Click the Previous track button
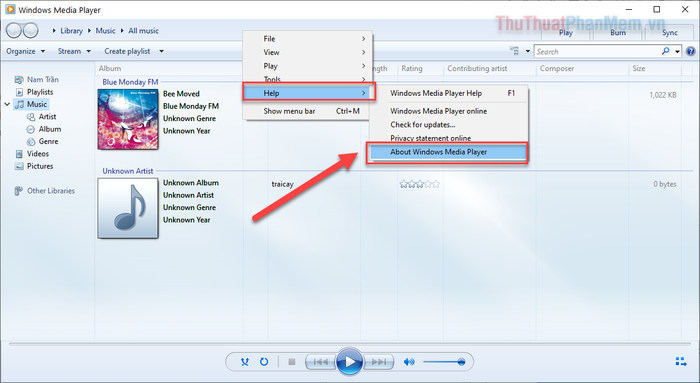The width and height of the screenshot is (700, 383). (321, 362)
